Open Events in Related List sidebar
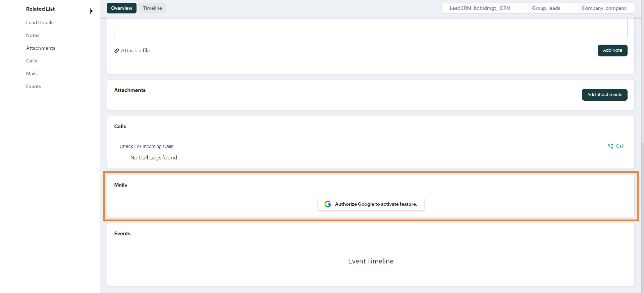Image resolution: width=644 pixels, height=293 pixels. click(34, 86)
